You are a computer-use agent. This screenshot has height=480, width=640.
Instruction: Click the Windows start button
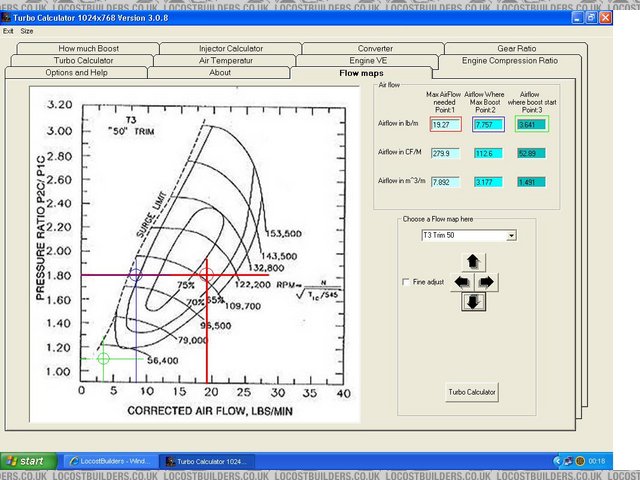(x=26, y=461)
